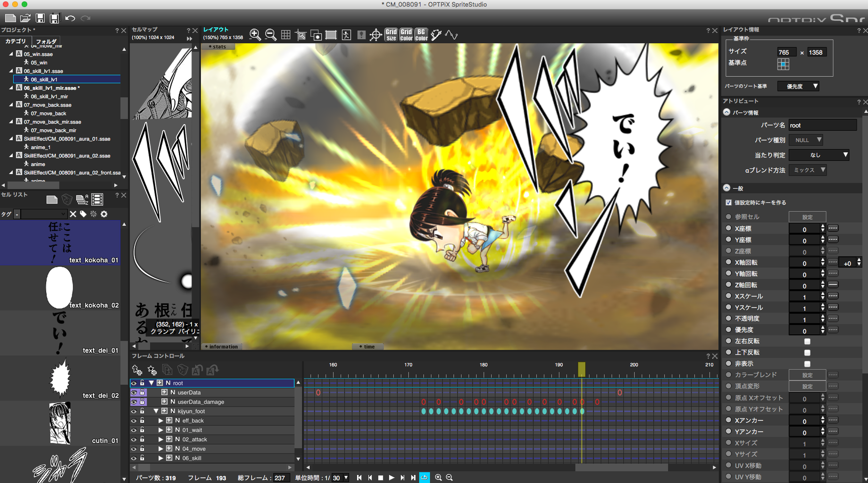Viewport: 868px width, 483px height.
Task: Add an effect part with star icon
Action: click(152, 370)
